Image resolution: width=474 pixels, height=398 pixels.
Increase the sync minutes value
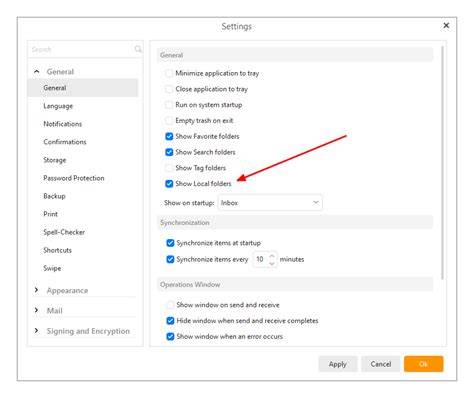[272, 256]
